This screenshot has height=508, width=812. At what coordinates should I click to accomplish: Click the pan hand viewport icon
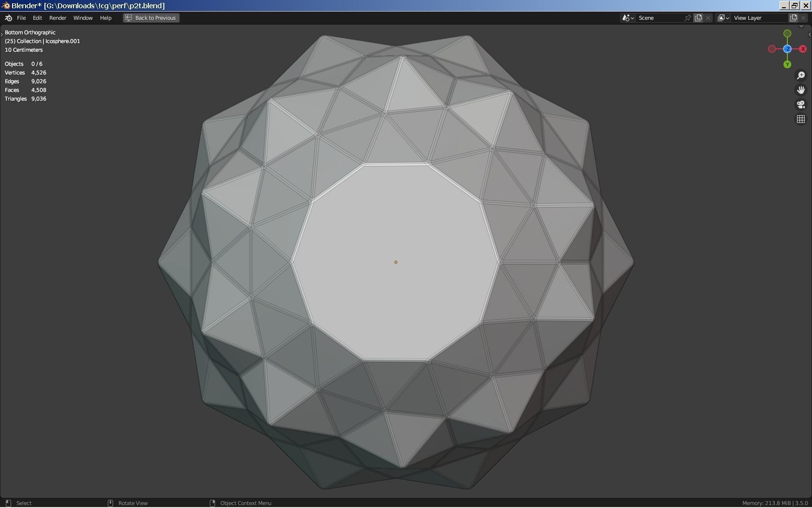[801, 90]
